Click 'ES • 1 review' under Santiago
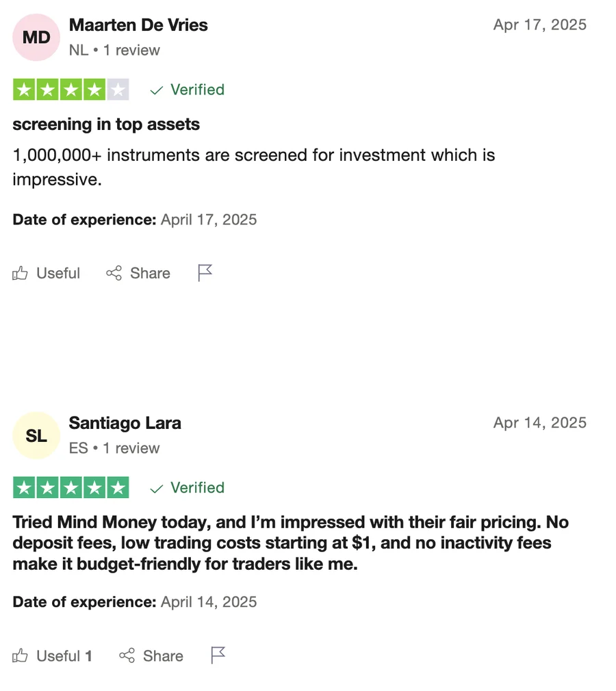 114,448
